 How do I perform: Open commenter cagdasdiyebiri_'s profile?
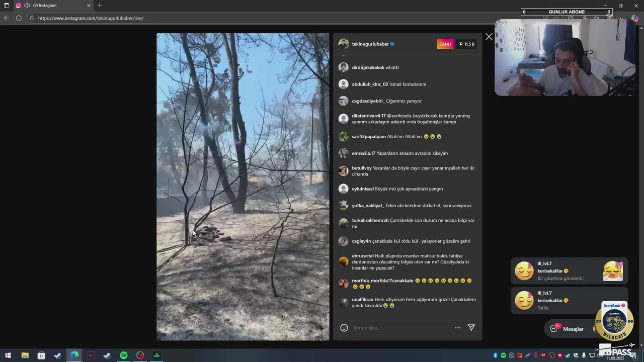click(368, 101)
